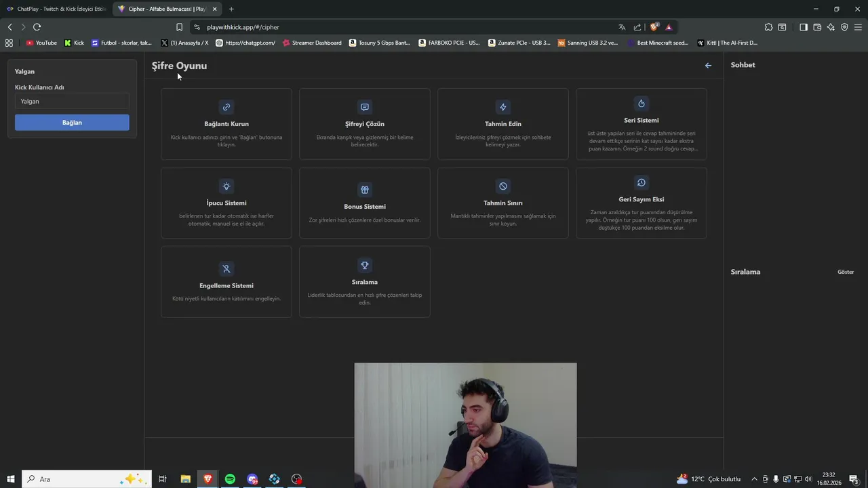Open Task View in the taskbar

pyautogui.click(x=163, y=479)
